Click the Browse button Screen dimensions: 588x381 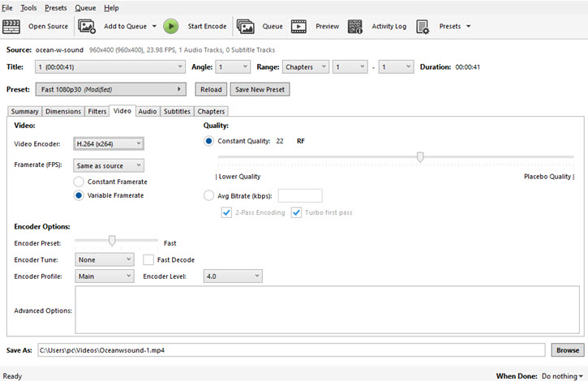(568, 350)
